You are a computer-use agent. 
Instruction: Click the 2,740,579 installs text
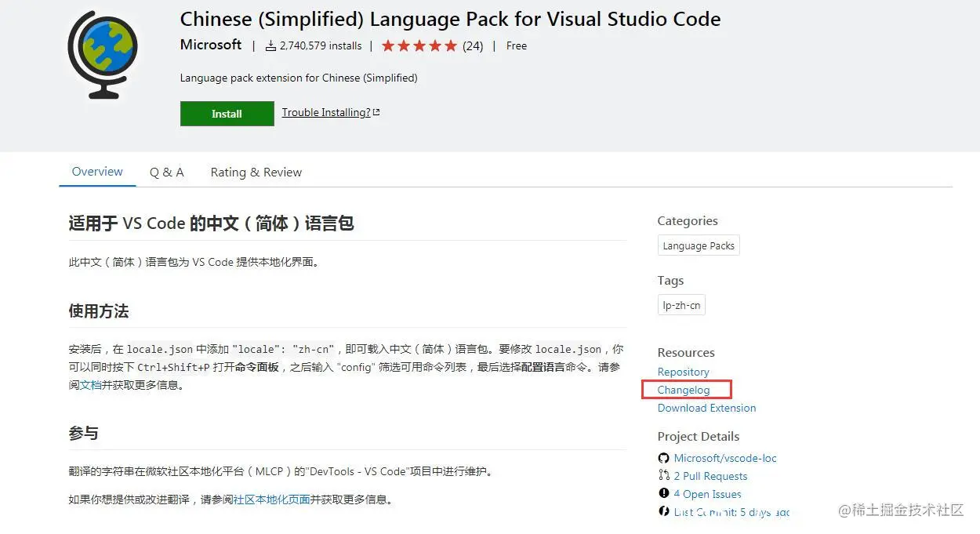321,46
